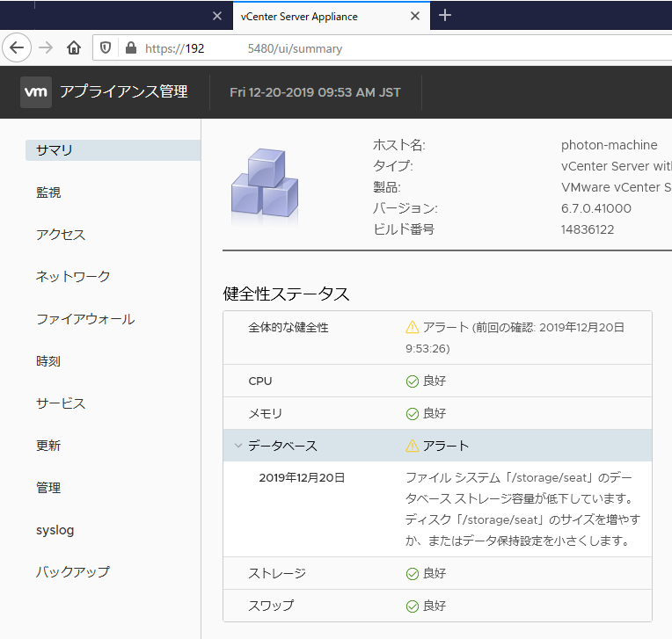Click the padlock site security icon

131,47
